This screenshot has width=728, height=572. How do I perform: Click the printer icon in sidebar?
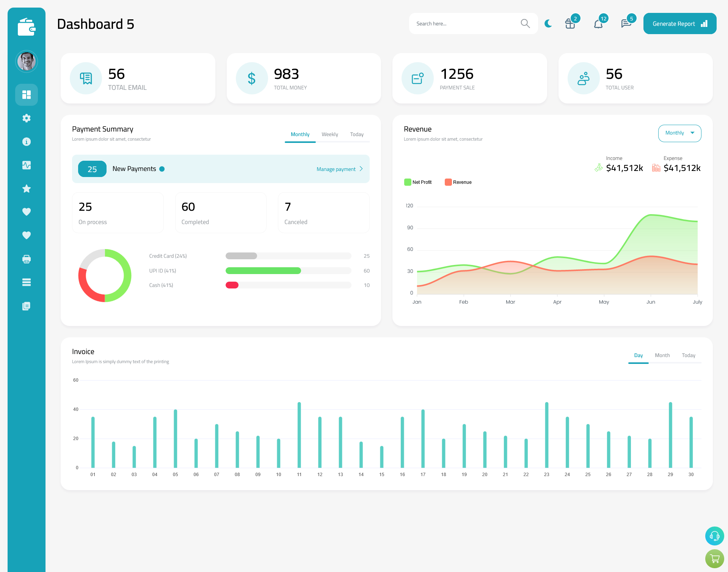(27, 259)
